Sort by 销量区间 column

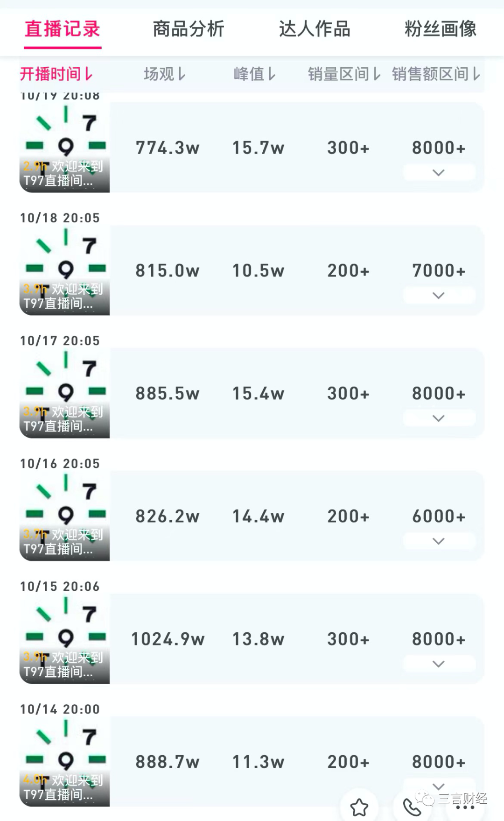pyautogui.click(x=344, y=74)
